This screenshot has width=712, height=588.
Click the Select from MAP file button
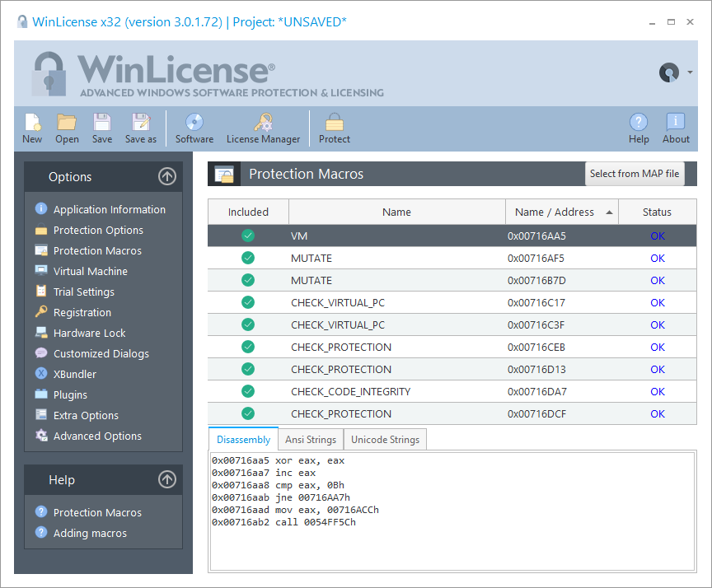(x=635, y=173)
